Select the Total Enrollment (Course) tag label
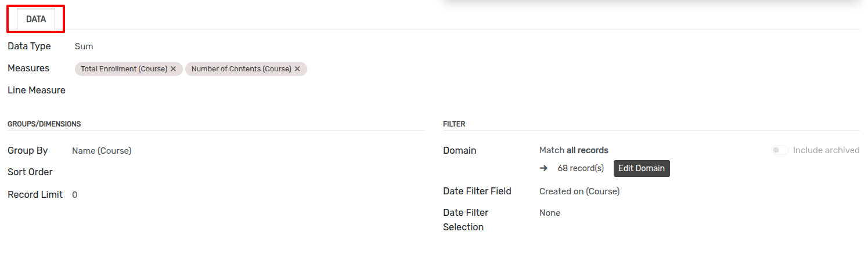This screenshot has height=257, width=868. [124, 69]
